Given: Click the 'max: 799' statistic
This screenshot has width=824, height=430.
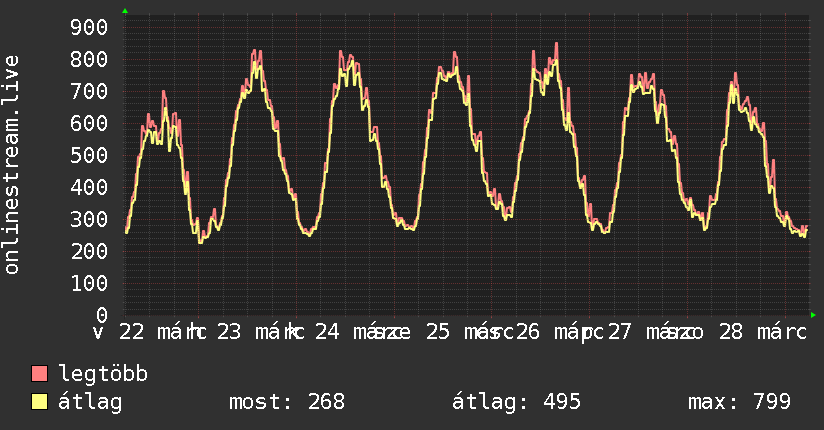Looking at the screenshot, I should (739, 402).
